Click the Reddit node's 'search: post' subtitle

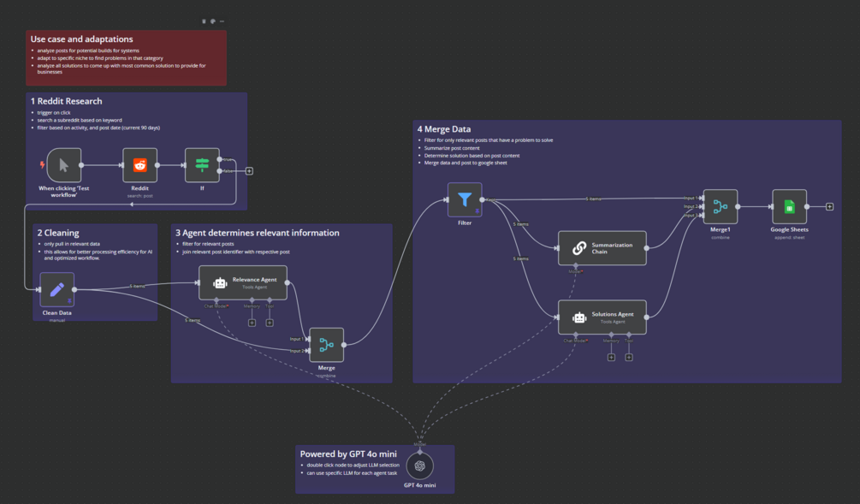139,196
